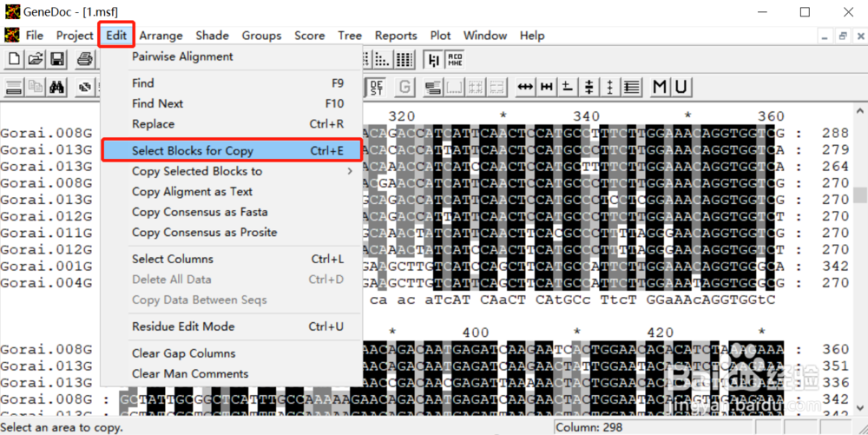Image resolution: width=868 pixels, height=435 pixels.
Task: Click the Save floppy disk icon
Action: 57,59
